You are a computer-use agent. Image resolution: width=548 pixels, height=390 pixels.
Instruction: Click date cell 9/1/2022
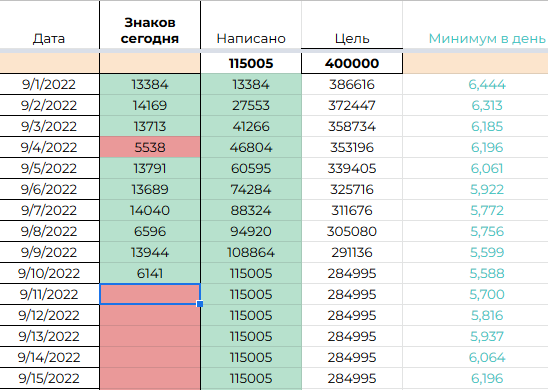click(49, 84)
